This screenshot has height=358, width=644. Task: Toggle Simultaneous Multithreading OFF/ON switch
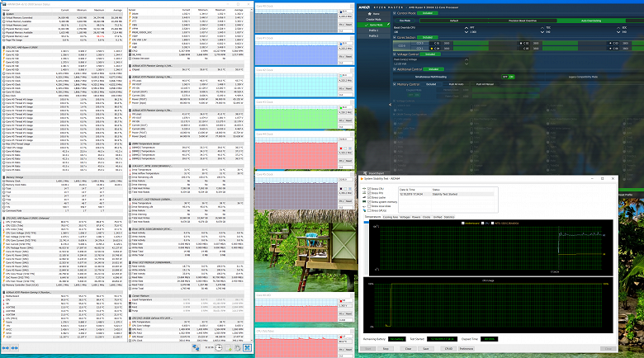click(x=509, y=76)
